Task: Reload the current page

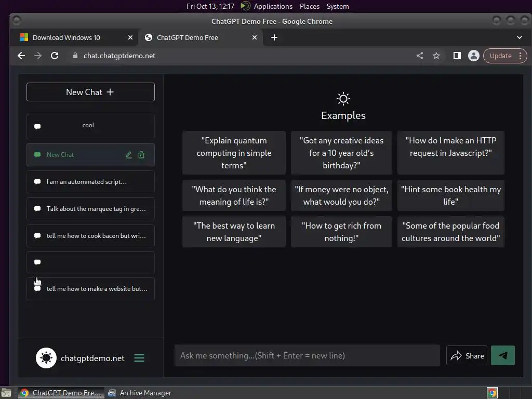Action: coord(55,56)
